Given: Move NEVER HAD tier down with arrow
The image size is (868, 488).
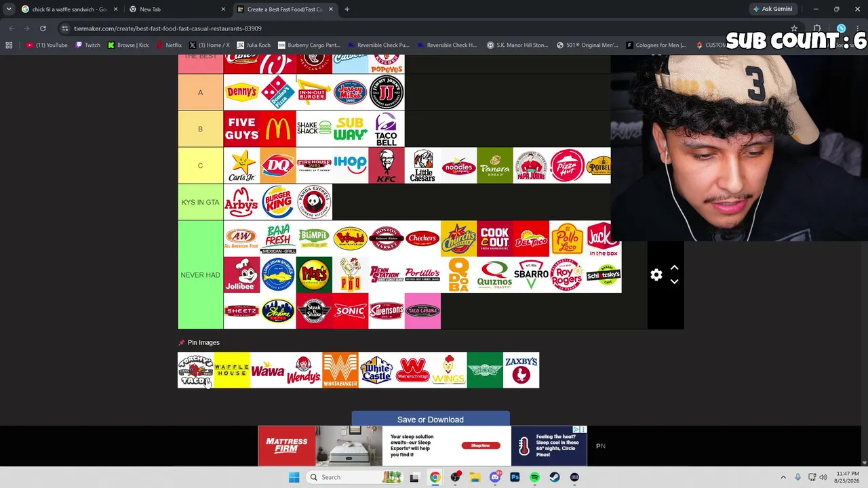Looking at the screenshot, I should tap(674, 281).
